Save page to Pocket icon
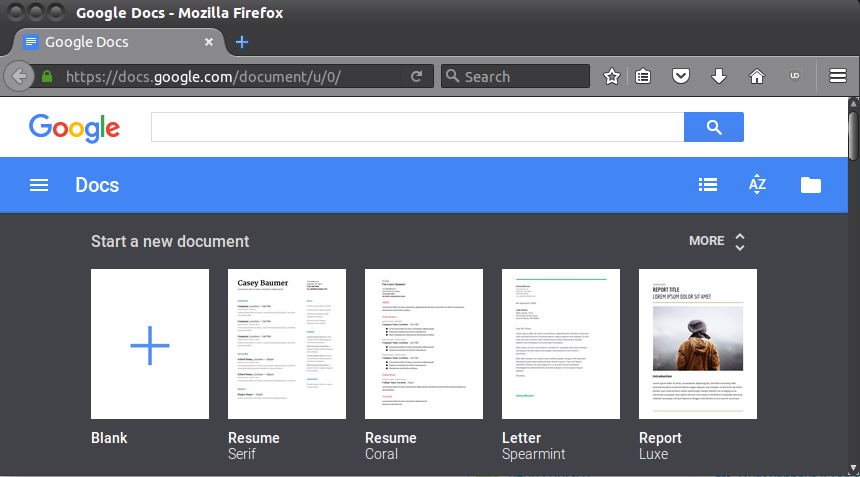The height and width of the screenshot is (477, 860). click(681, 76)
